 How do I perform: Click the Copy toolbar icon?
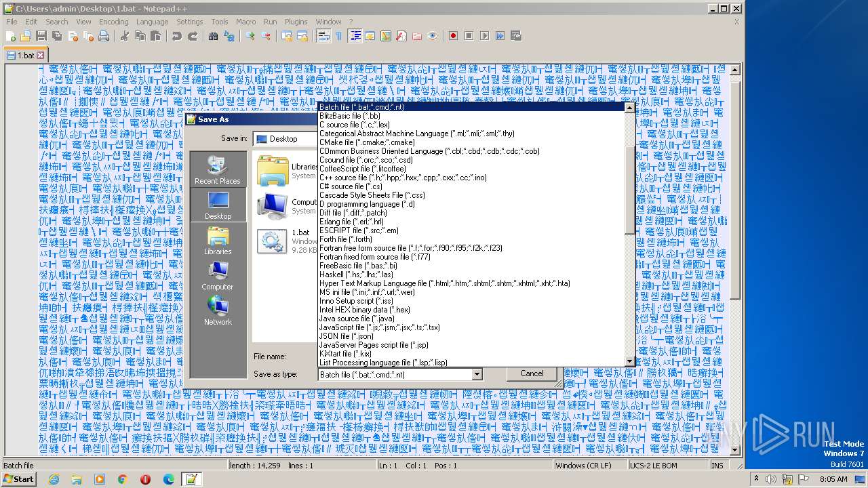pos(140,36)
